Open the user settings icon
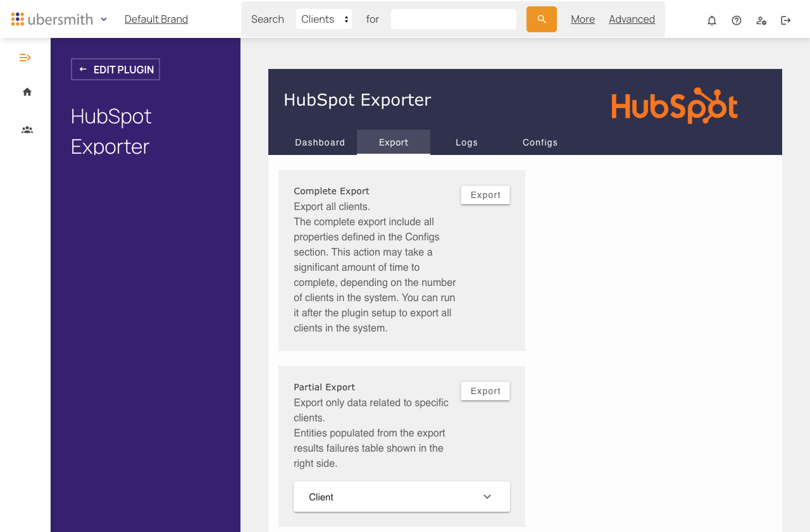This screenshot has height=532, width=810. 761,20
